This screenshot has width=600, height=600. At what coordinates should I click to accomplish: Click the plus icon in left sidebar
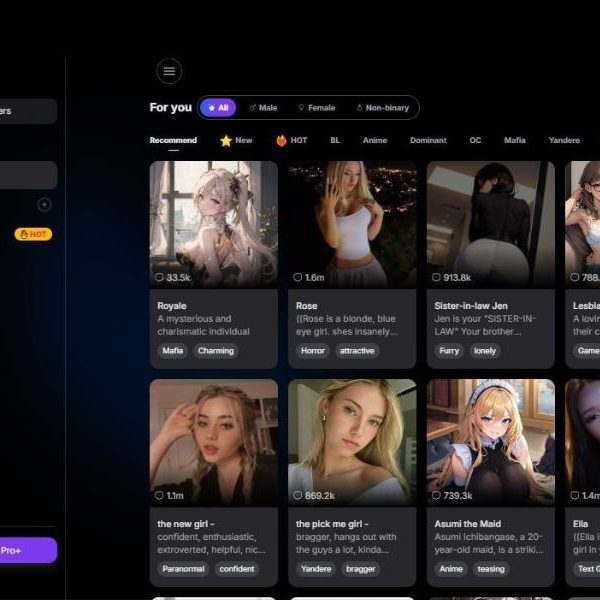click(44, 204)
